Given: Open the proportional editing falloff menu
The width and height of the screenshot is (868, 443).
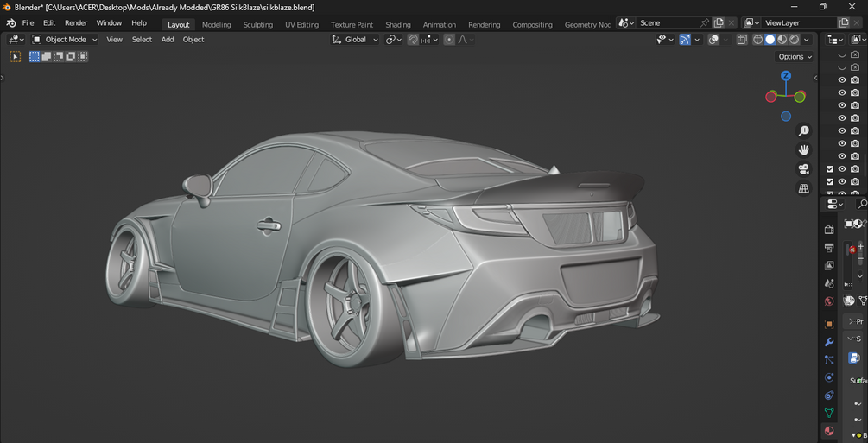Looking at the screenshot, I should point(466,40).
